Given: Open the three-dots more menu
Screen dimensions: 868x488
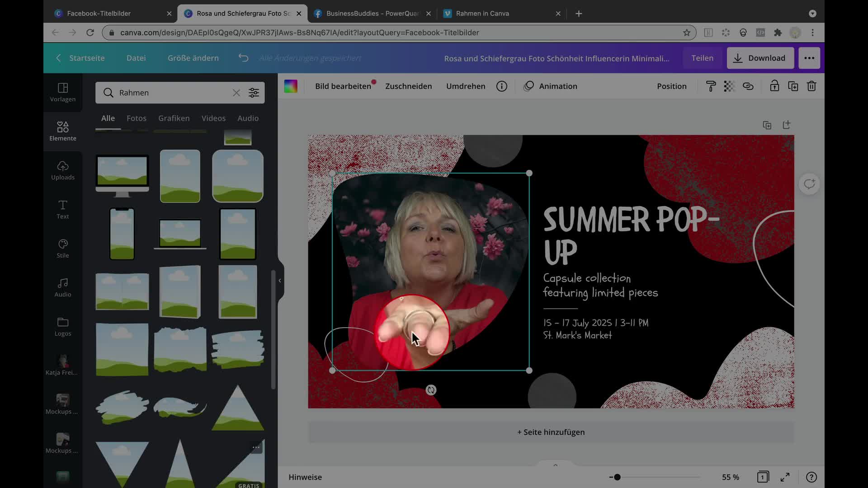Looking at the screenshot, I should pos(809,58).
